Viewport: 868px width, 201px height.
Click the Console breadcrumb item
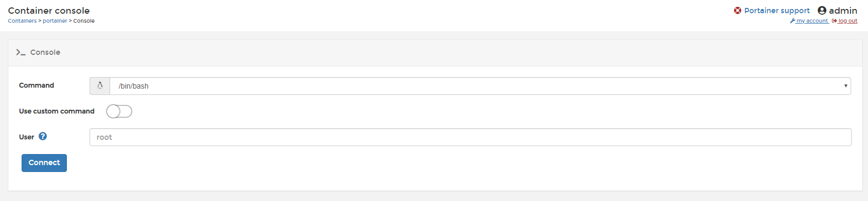coord(84,21)
